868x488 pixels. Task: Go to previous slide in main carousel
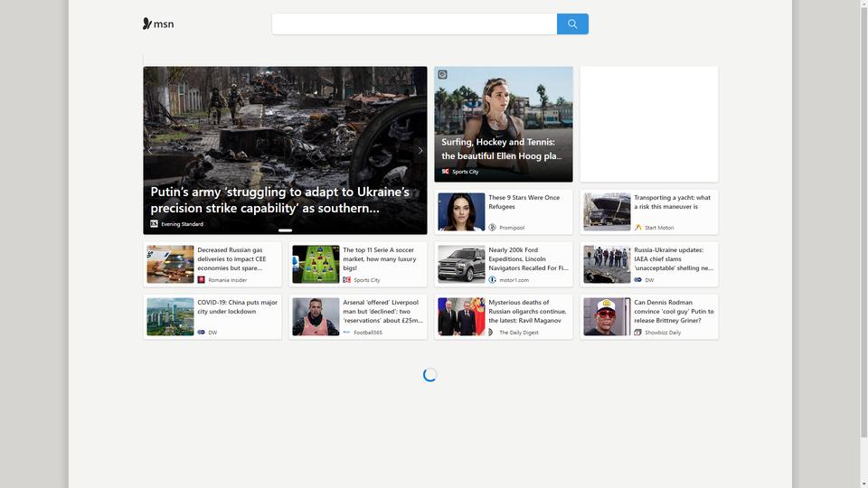(150, 151)
